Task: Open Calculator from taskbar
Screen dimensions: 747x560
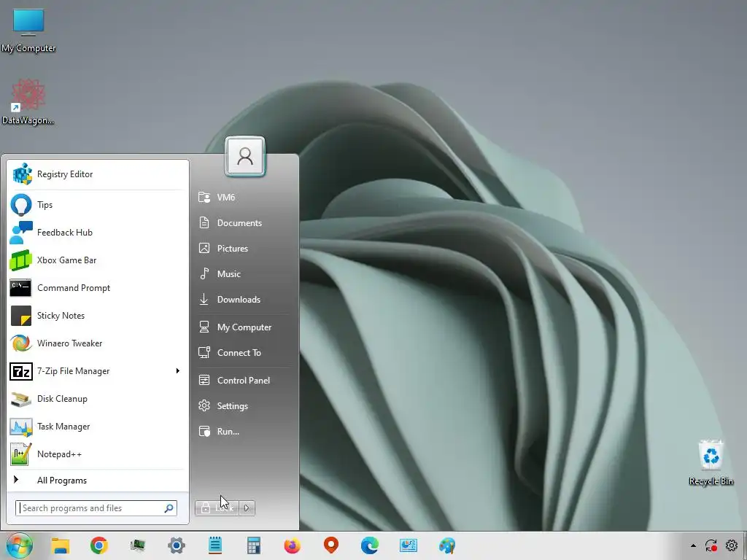Action: (x=254, y=545)
